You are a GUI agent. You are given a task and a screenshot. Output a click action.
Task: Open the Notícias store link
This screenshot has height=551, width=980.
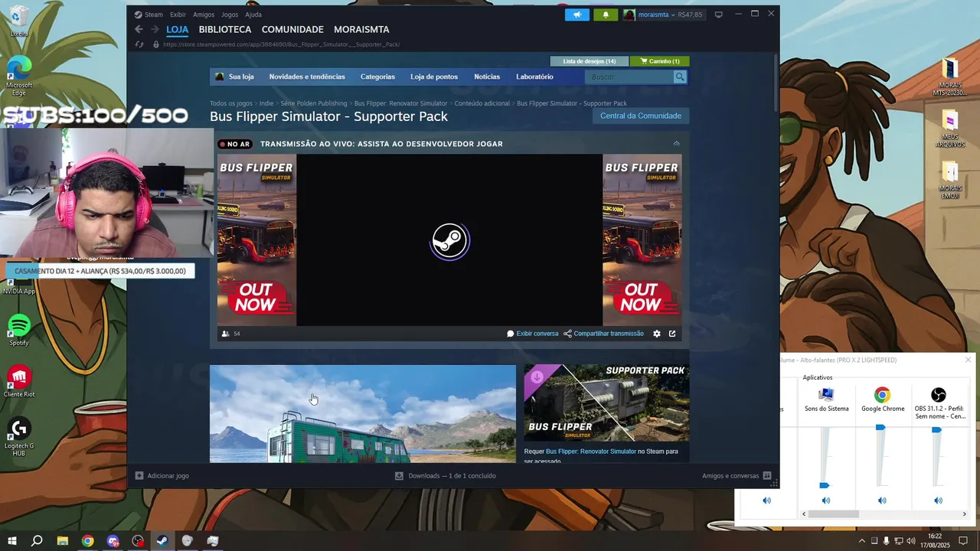487,77
